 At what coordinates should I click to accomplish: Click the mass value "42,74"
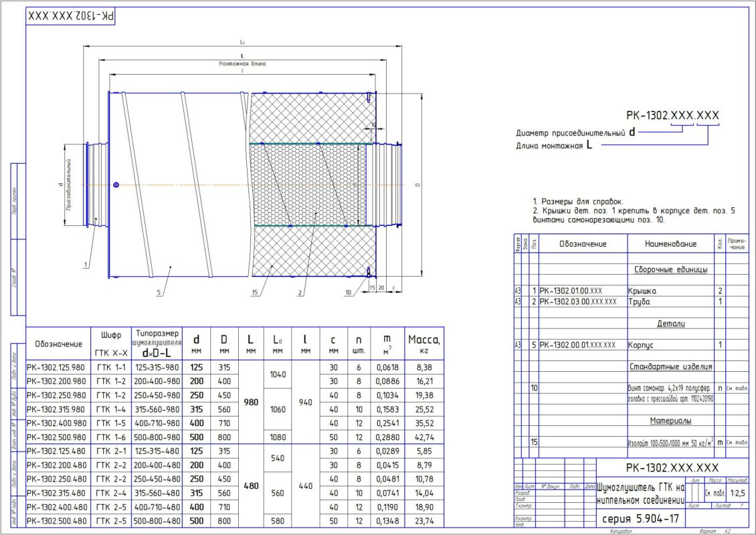pos(423,437)
